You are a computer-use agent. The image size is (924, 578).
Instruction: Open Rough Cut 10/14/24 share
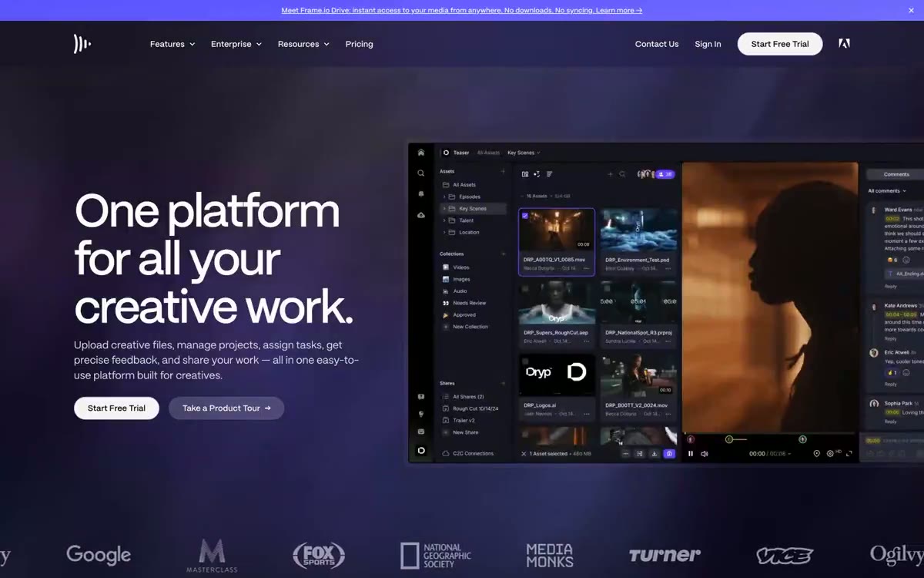pyautogui.click(x=476, y=408)
